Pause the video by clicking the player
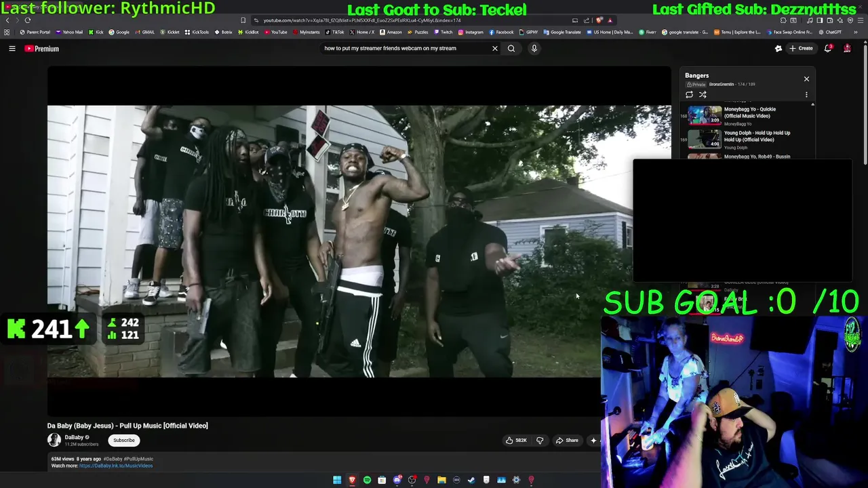This screenshot has height=488, width=868. 359,241
